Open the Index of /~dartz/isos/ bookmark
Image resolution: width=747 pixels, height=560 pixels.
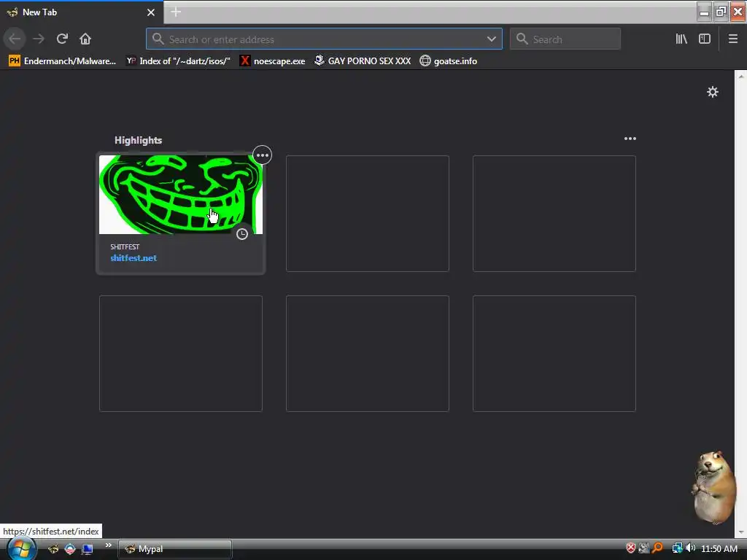pos(178,61)
